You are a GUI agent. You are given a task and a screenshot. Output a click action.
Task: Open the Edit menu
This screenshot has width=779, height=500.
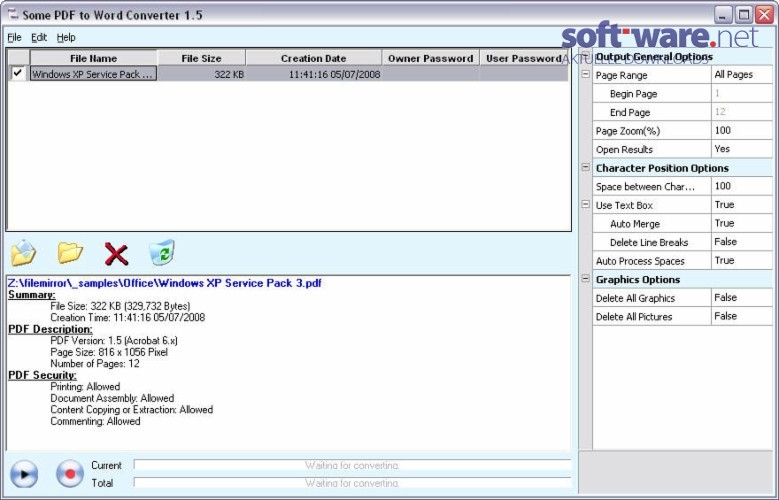point(39,37)
